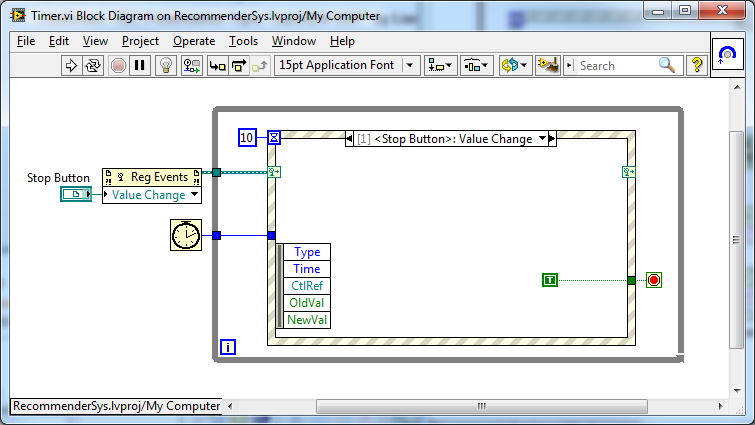Viewport: 755px width, 425px height.
Task: Click Run Continuously icon
Action: [x=94, y=65]
